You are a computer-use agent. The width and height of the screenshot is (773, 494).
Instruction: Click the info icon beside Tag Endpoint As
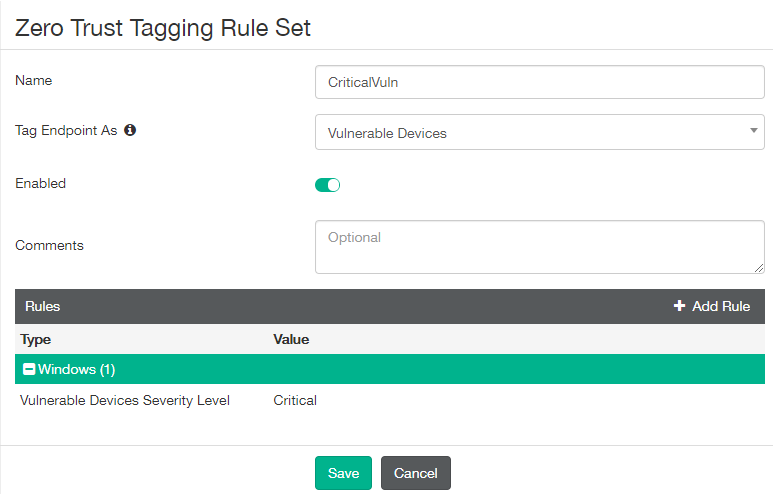click(130, 130)
